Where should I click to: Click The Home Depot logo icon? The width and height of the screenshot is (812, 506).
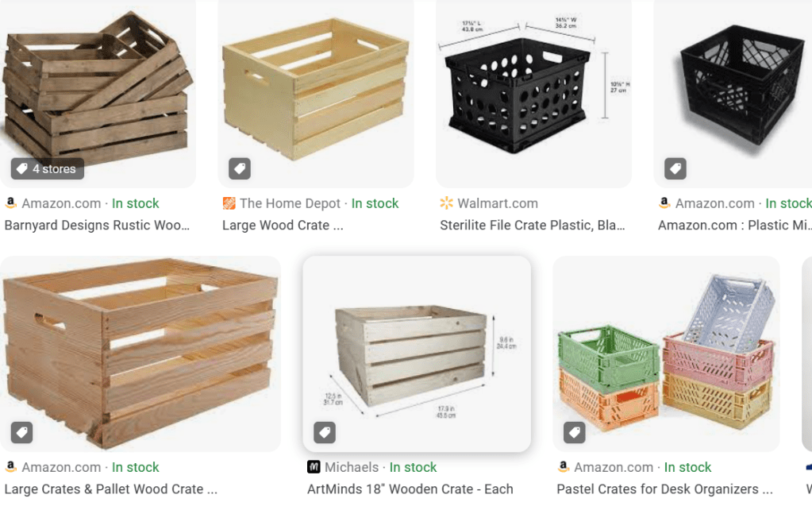tap(229, 203)
